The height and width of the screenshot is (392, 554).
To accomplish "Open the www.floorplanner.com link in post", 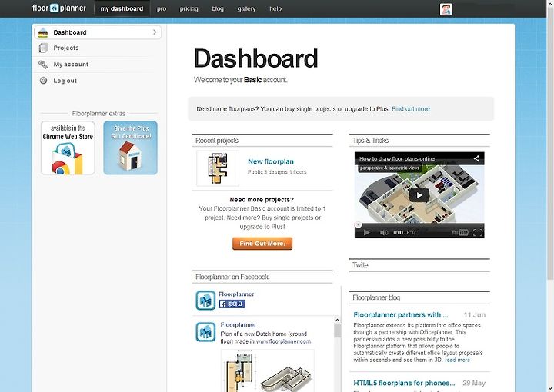I will (283, 341).
